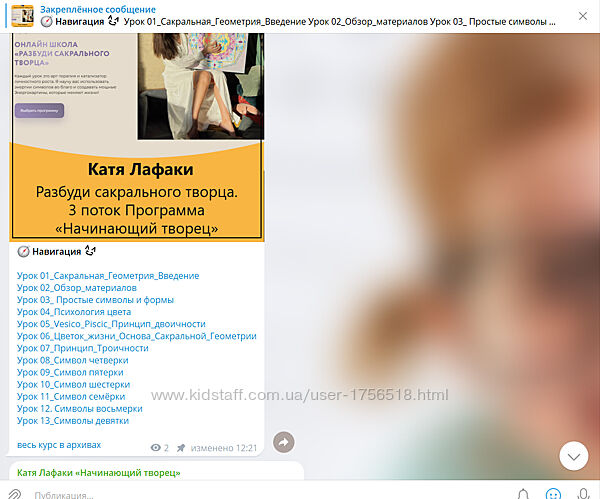
Task: Open the emoji picker icon
Action: (553, 493)
